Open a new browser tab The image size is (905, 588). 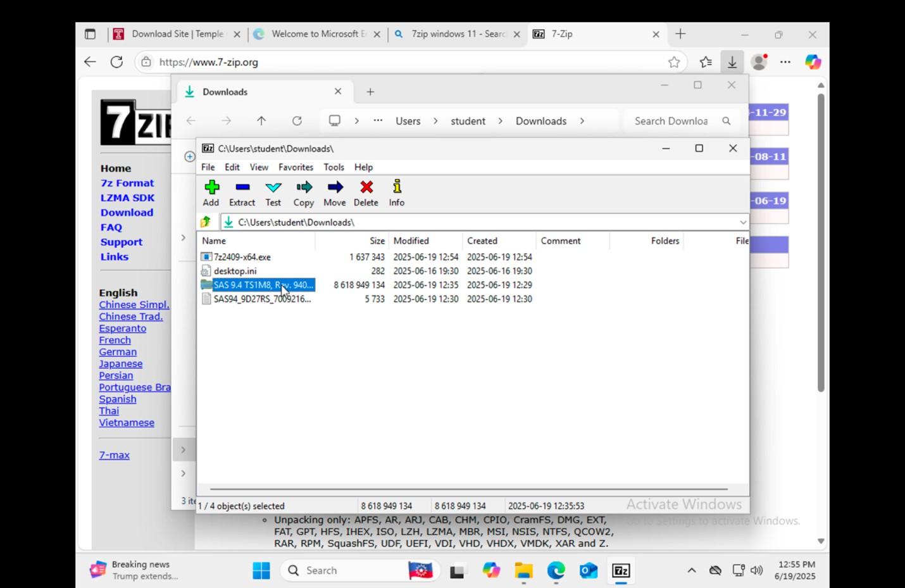[680, 34]
